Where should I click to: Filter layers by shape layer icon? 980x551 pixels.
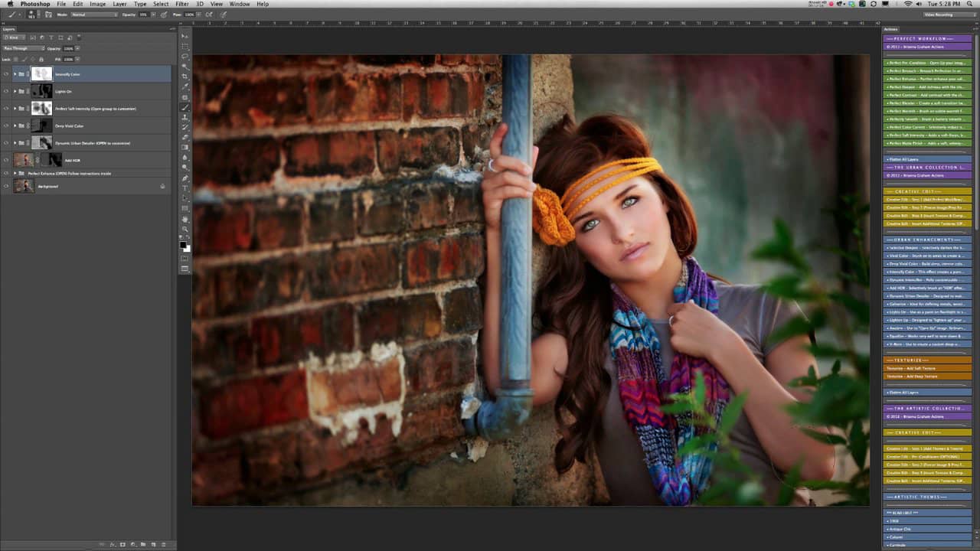point(59,37)
